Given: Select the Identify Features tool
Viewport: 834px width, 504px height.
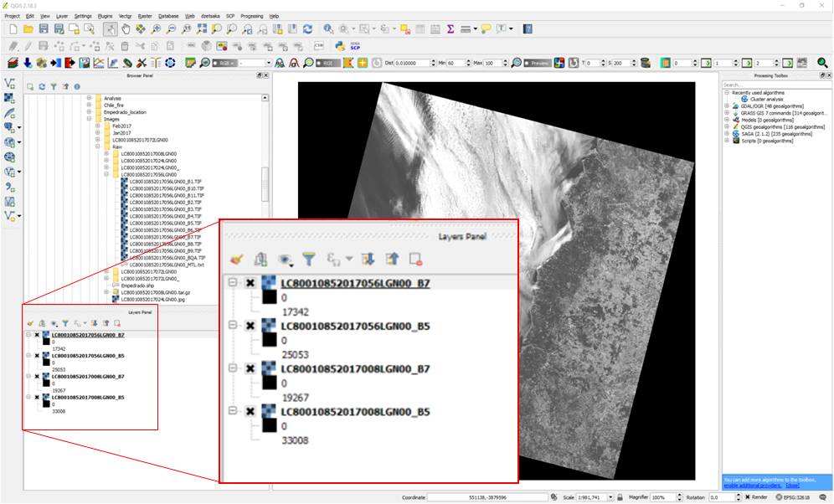Looking at the screenshot, I should coord(328,29).
